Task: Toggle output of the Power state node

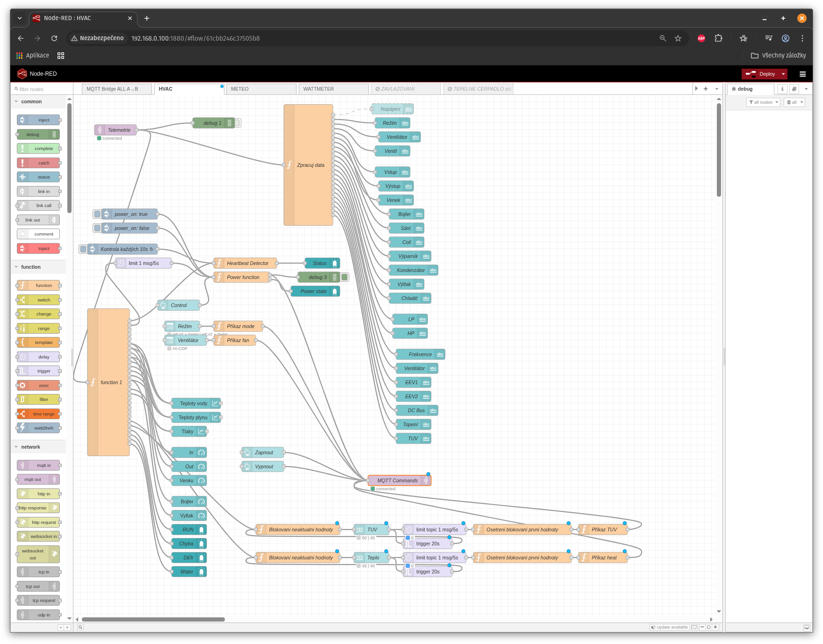Action: [335, 291]
